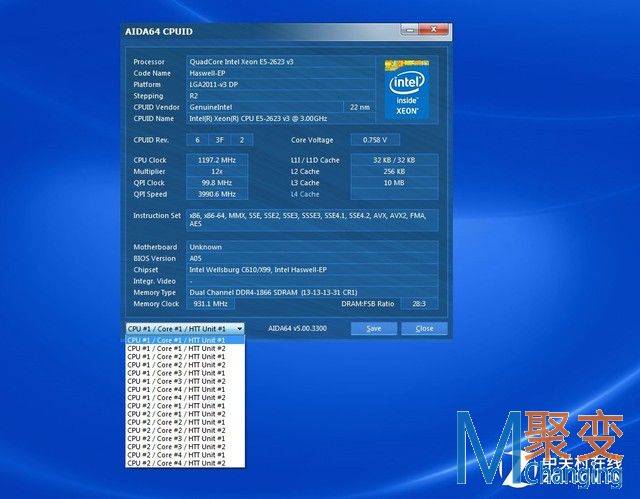Click the CPUID Vendor value GenuineIntel
This screenshot has height=499, width=640.
[x=265, y=107]
